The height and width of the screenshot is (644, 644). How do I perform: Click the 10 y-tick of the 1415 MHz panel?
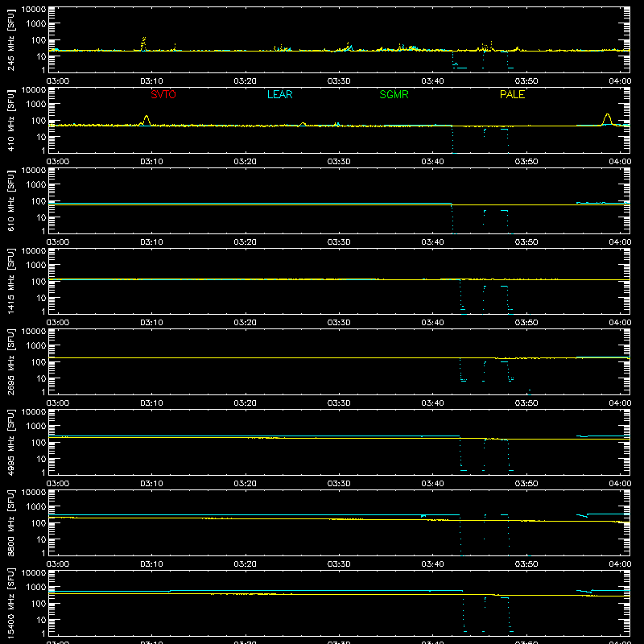point(42,298)
